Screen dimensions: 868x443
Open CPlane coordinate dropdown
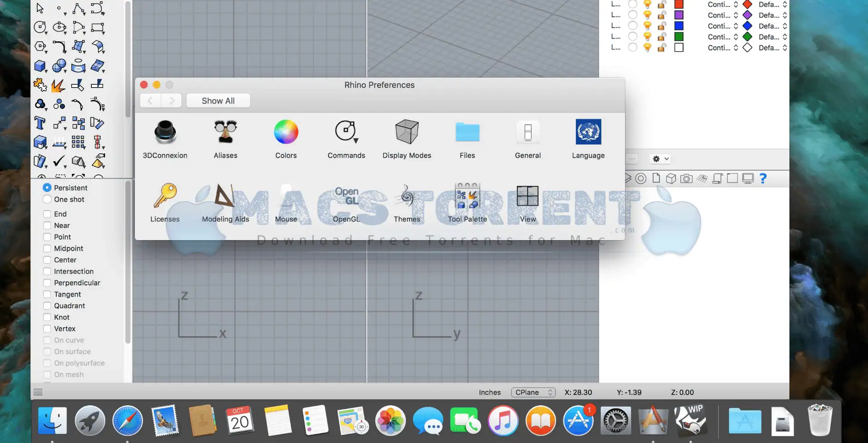[533, 392]
